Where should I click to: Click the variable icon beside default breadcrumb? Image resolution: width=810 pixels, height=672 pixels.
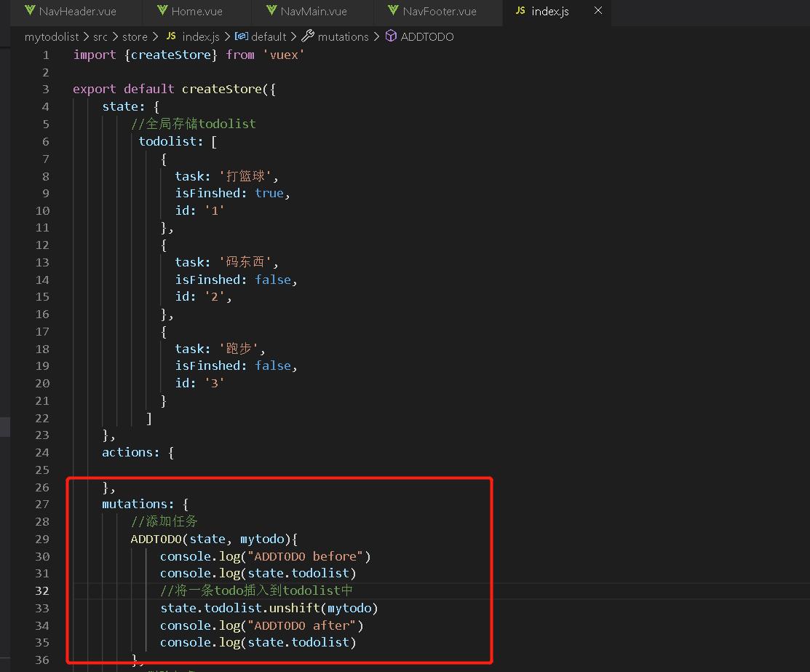241,36
